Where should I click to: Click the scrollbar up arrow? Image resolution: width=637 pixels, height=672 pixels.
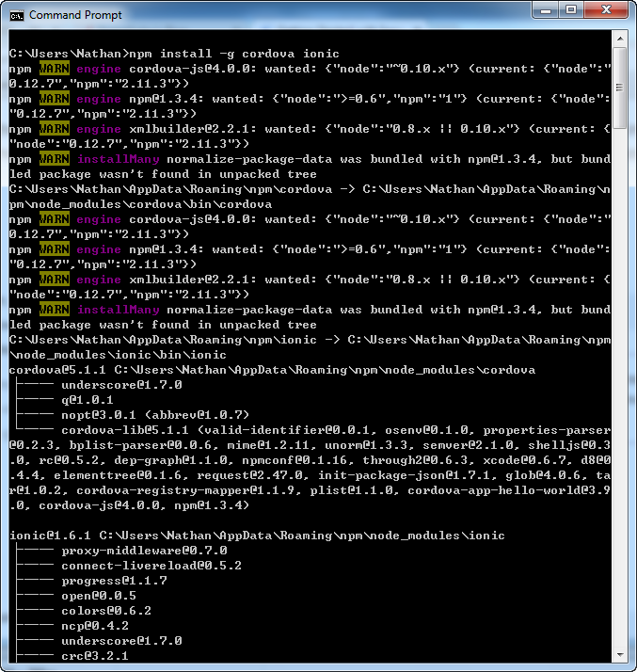tap(620, 39)
